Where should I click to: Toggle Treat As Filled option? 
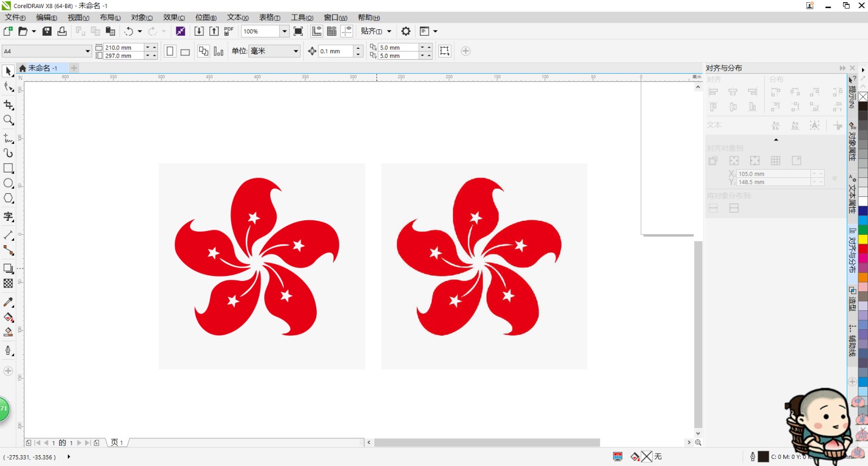(445, 51)
